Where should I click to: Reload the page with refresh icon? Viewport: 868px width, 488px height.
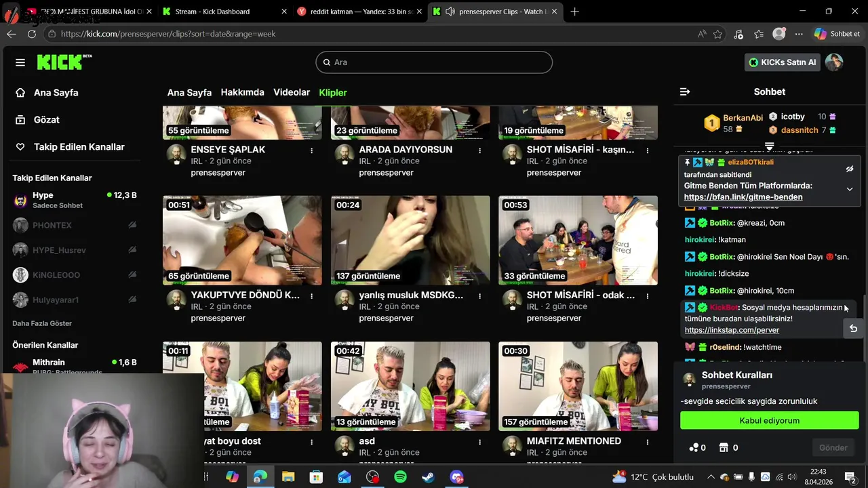coord(32,34)
